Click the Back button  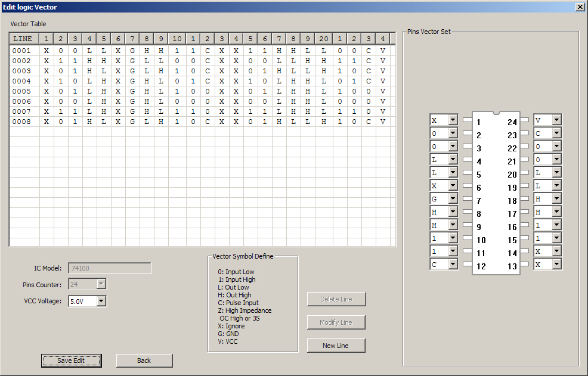[x=144, y=361]
